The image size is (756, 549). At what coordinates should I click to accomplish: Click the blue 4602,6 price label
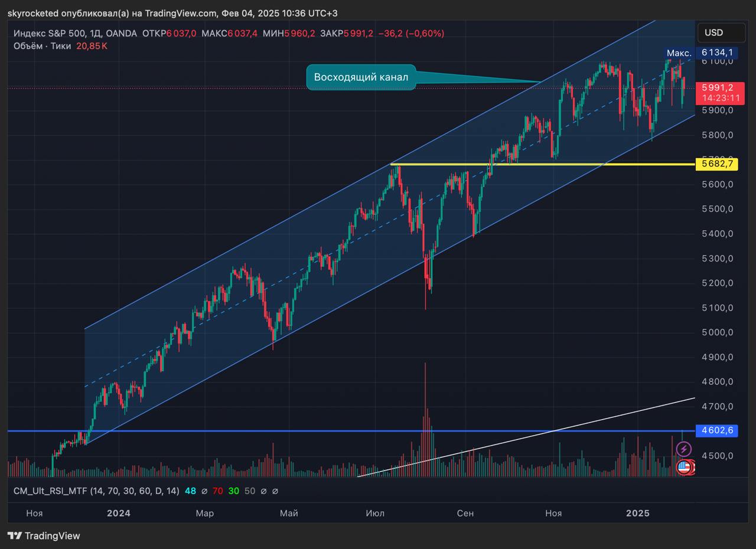717,431
